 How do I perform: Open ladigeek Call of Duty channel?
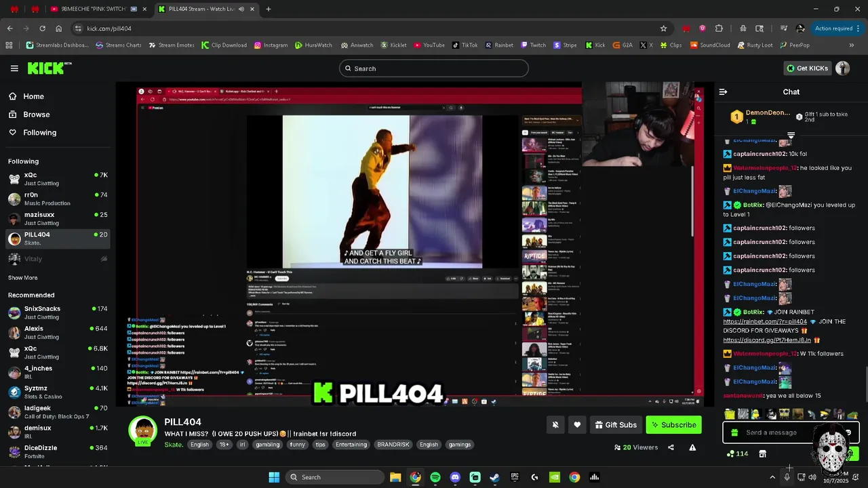[58, 412]
